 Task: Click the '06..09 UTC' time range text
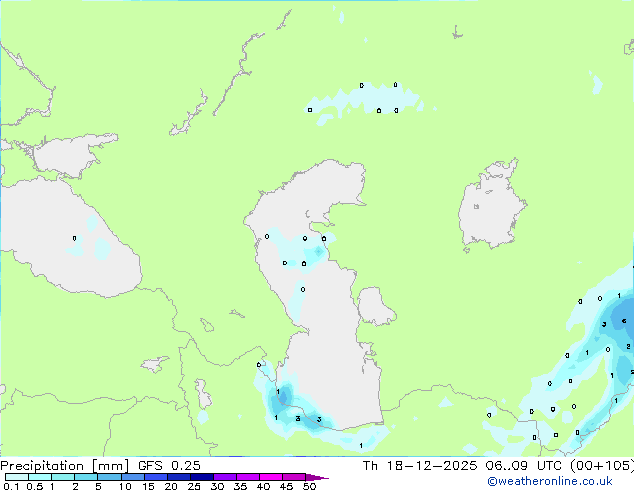tap(525, 466)
